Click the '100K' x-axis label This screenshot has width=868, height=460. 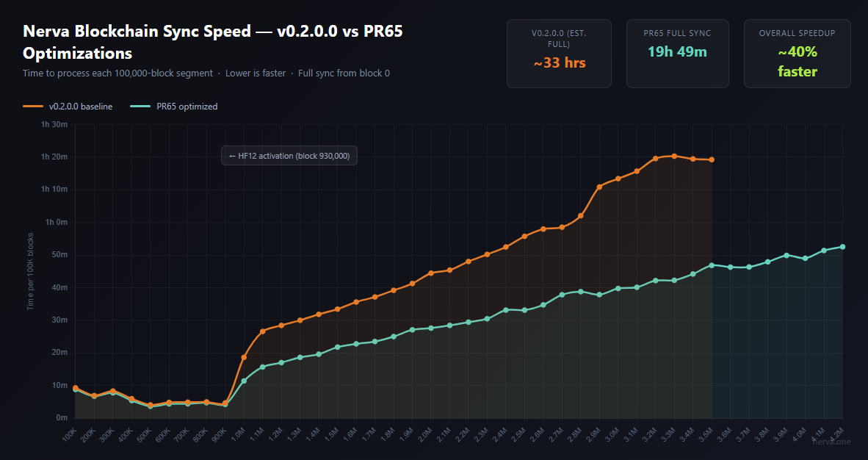click(70, 434)
